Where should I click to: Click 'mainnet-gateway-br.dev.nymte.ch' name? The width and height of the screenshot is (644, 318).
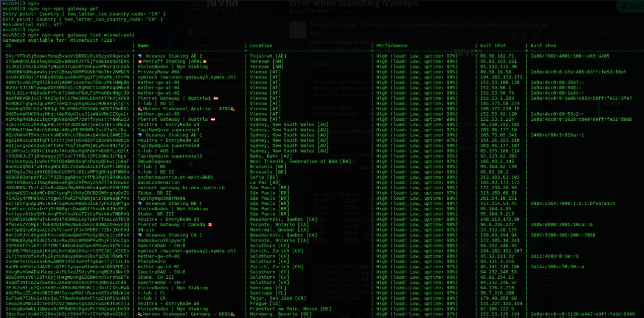(x=181, y=188)
